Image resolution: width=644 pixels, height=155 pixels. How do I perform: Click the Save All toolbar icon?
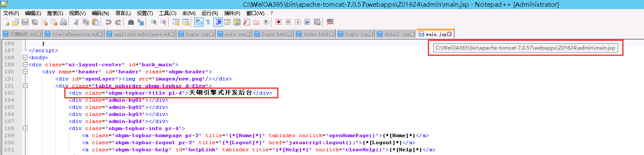click(x=35, y=22)
